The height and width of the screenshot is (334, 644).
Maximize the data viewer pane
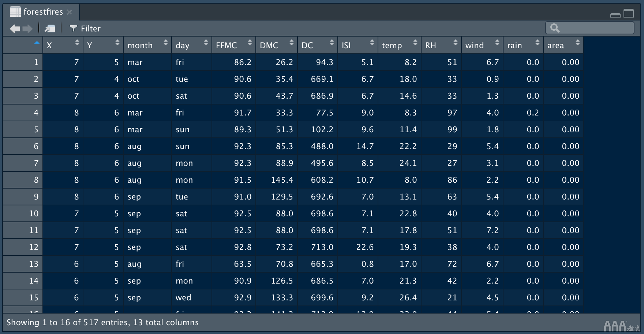pyautogui.click(x=629, y=14)
